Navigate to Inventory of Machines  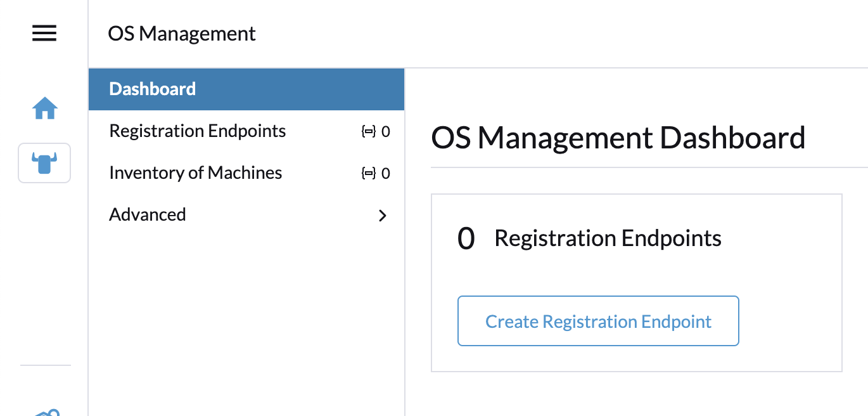[x=196, y=173]
